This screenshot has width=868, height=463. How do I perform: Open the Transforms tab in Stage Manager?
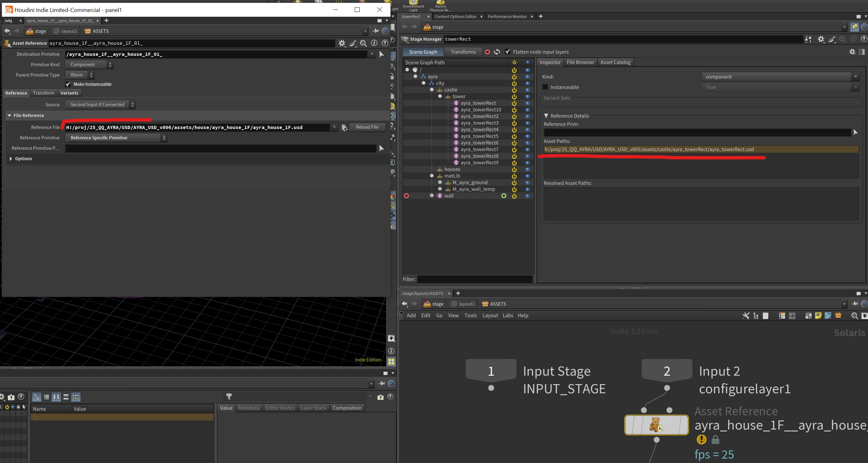pos(463,52)
